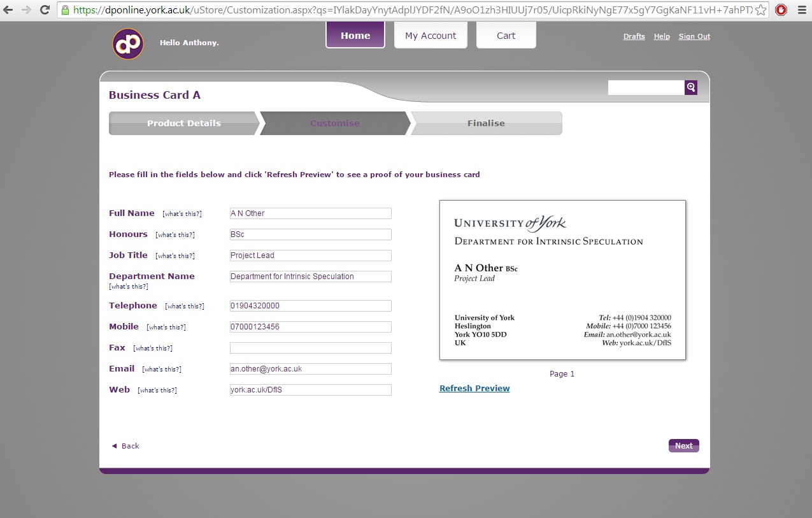Open 'what's this?' under Department Name
The width and height of the screenshot is (812, 518).
coord(129,287)
